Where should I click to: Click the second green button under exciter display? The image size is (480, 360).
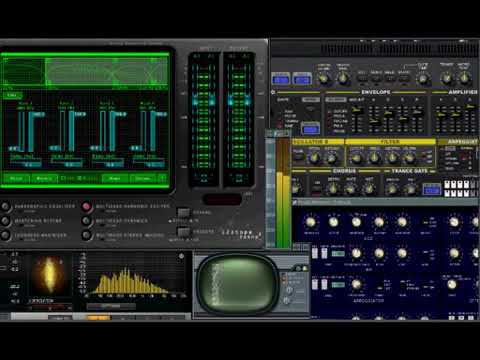(x=44, y=179)
